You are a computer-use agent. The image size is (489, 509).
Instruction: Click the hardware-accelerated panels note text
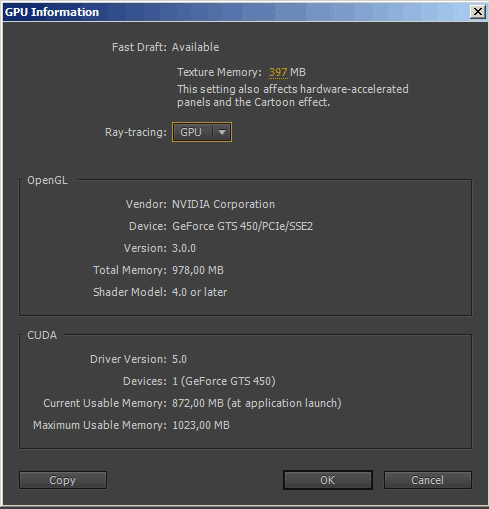coord(293,96)
